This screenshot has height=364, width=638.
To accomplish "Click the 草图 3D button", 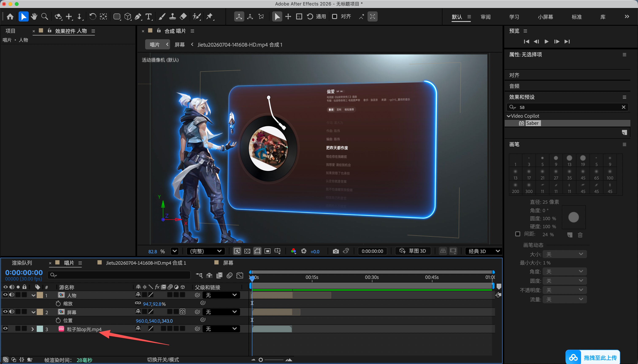I will [x=413, y=251].
